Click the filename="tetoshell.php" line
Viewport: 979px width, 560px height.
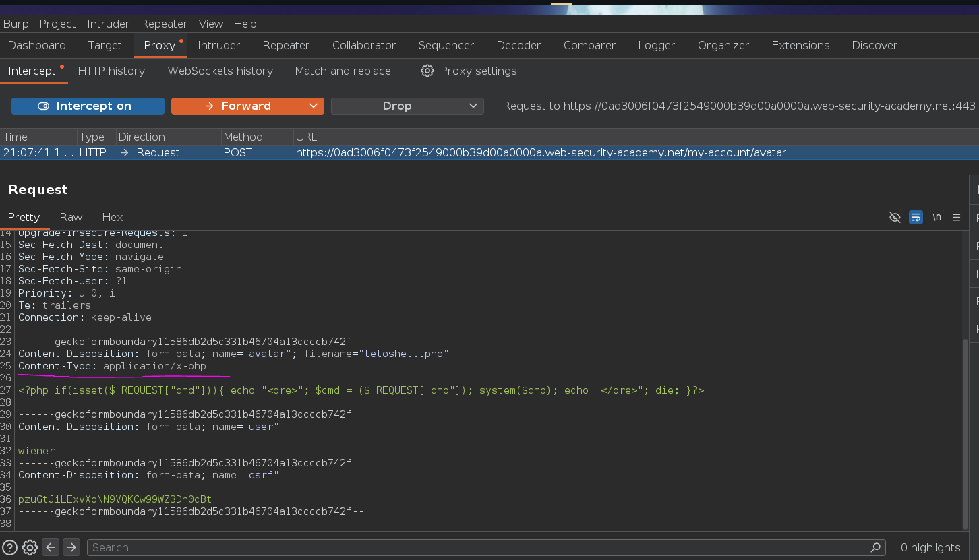tap(233, 354)
